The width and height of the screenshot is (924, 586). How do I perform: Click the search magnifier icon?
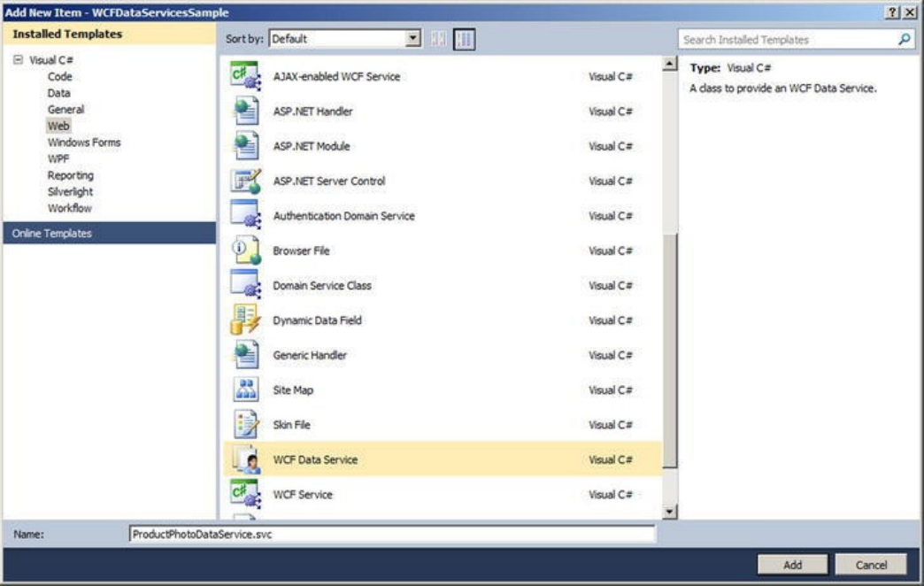[904, 40]
